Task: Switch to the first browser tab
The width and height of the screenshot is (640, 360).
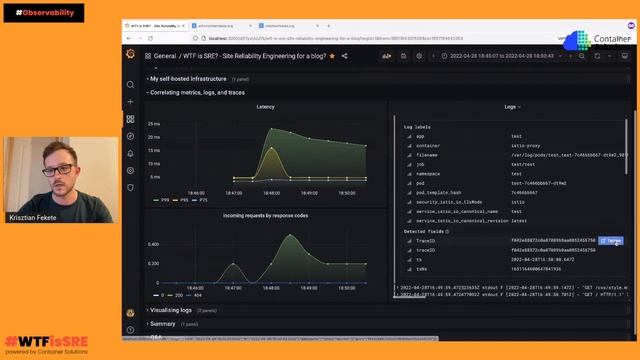Action: pos(155,26)
